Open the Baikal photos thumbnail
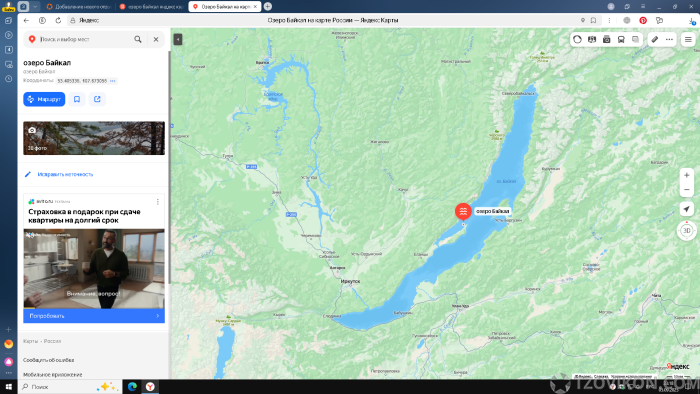This screenshot has width=700, height=394. 94,138
